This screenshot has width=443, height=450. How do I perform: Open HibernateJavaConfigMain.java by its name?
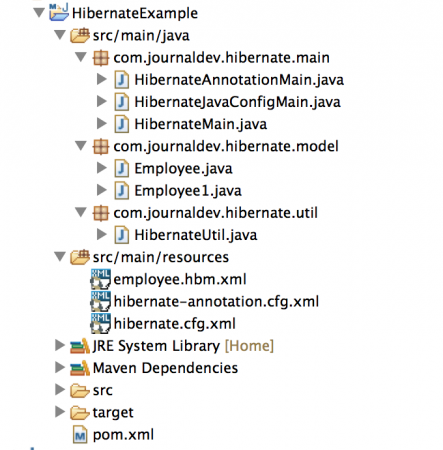[x=237, y=102]
